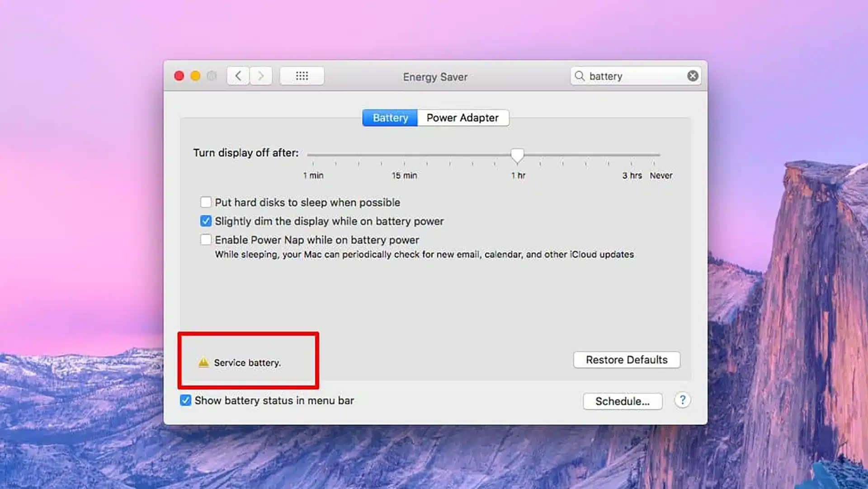Clear the battery search text
Image resolution: width=868 pixels, height=489 pixels.
[692, 76]
